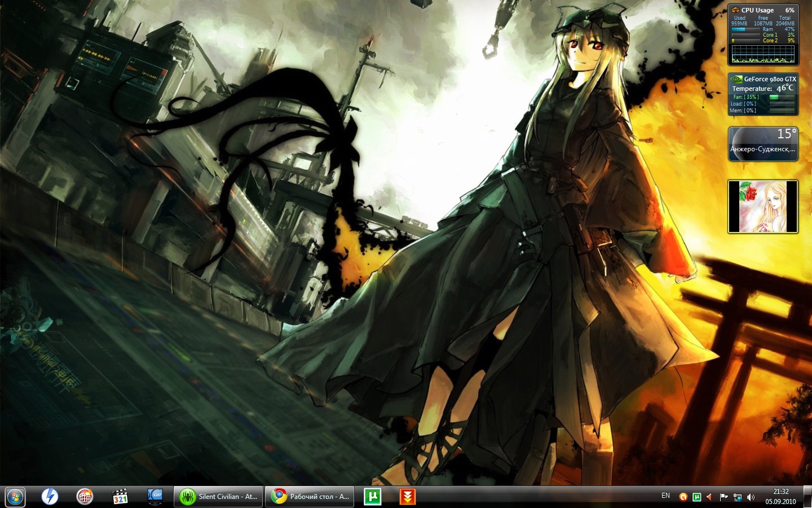The width and height of the screenshot is (812, 508).
Task: Click the Core 1 usage bar
Action: [x=745, y=35]
